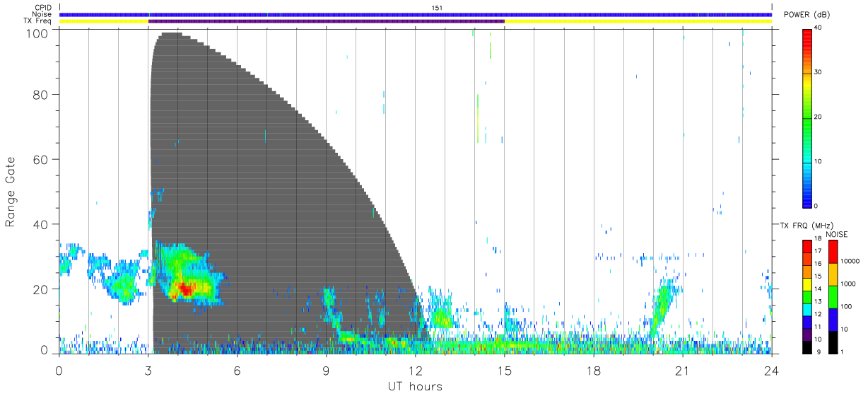The width and height of the screenshot is (868, 401).
Task: Click the purple section of TX Freq bar
Action: point(326,21)
